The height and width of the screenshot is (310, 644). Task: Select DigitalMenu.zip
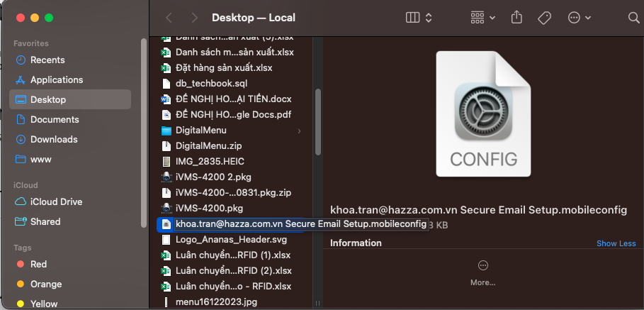pos(231,146)
